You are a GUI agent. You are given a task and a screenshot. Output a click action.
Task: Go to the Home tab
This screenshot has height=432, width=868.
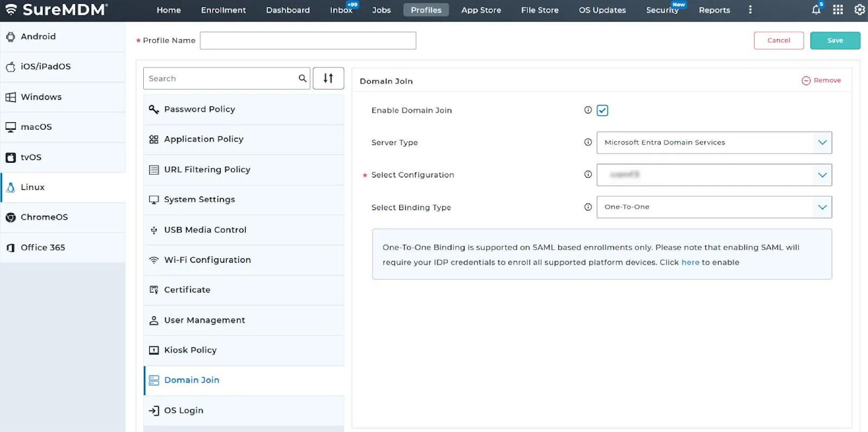(x=169, y=10)
